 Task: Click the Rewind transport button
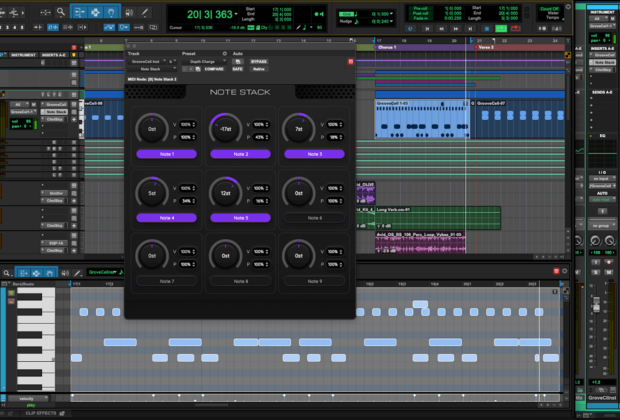pyautogui.click(x=441, y=28)
